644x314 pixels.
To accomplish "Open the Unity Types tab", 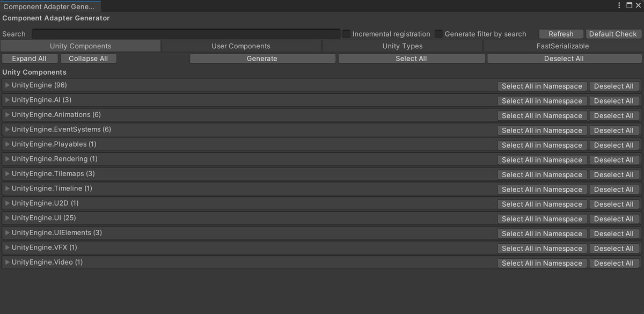I will pos(402,46).
